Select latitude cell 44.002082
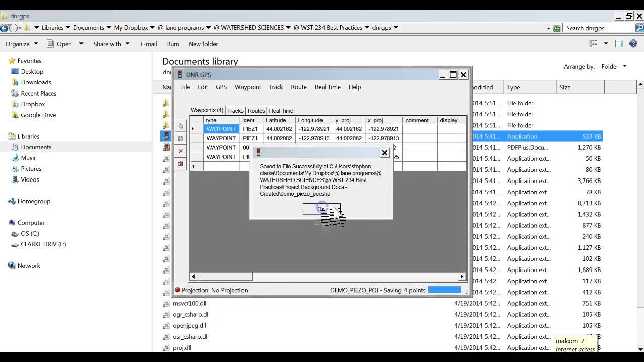This screenshot has height=362, width=644. coord(279,138)
